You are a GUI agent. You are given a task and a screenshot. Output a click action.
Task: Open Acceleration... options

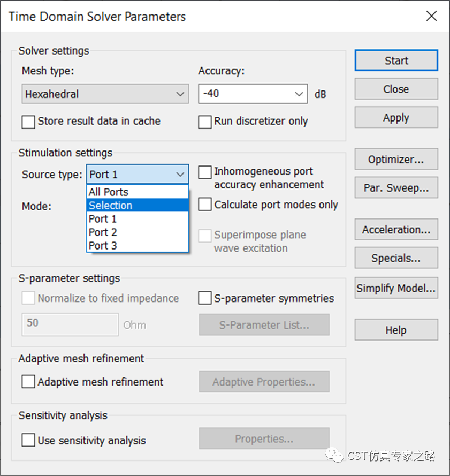(396, 230)
